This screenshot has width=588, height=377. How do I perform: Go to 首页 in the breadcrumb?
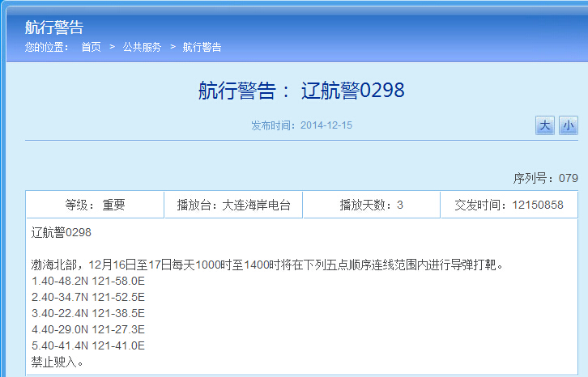click(x=91, y=47)
